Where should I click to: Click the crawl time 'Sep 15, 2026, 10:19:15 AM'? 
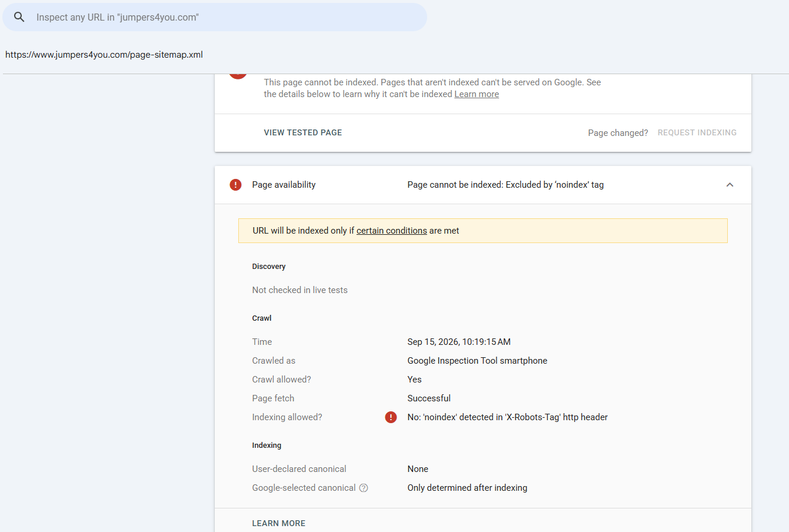point(459,342)
